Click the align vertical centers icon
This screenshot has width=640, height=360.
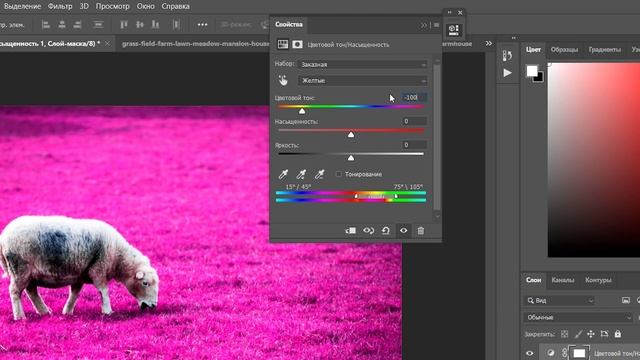pyautogui.click(x=140, y=25)
